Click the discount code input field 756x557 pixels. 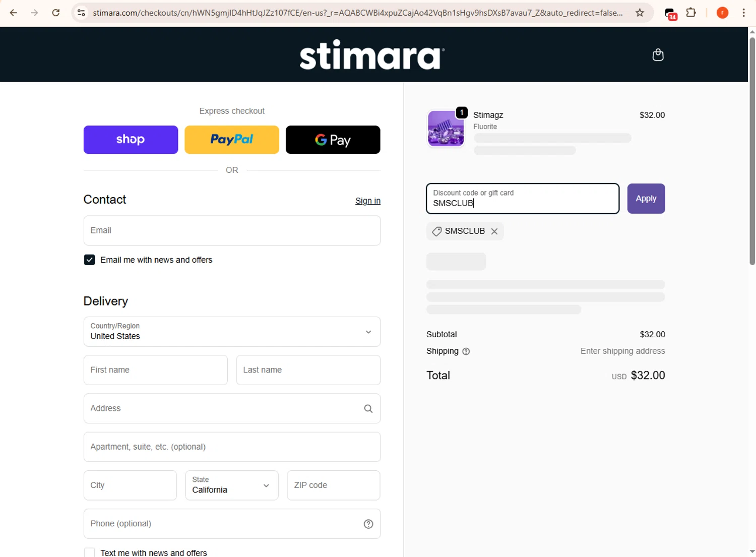(523, 199)
